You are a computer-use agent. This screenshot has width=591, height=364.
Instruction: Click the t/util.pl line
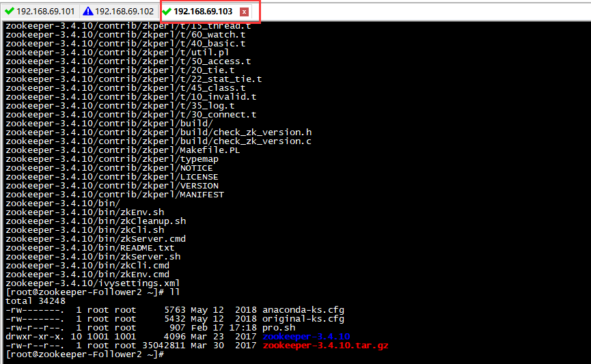click(118, 53)
